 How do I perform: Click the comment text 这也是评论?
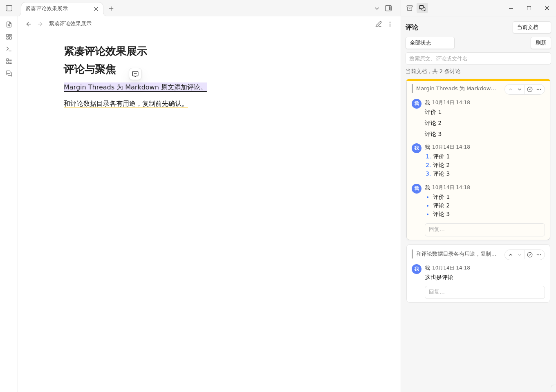click(439, 278)
